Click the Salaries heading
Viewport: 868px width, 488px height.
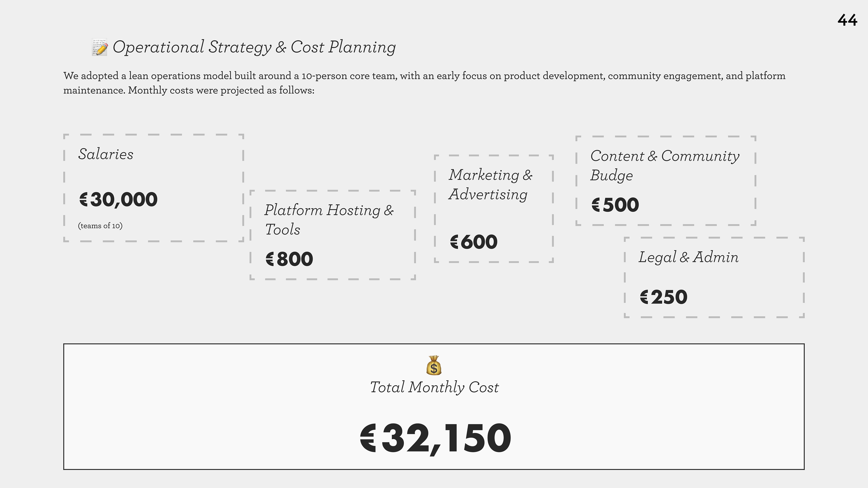coord(106,154)
